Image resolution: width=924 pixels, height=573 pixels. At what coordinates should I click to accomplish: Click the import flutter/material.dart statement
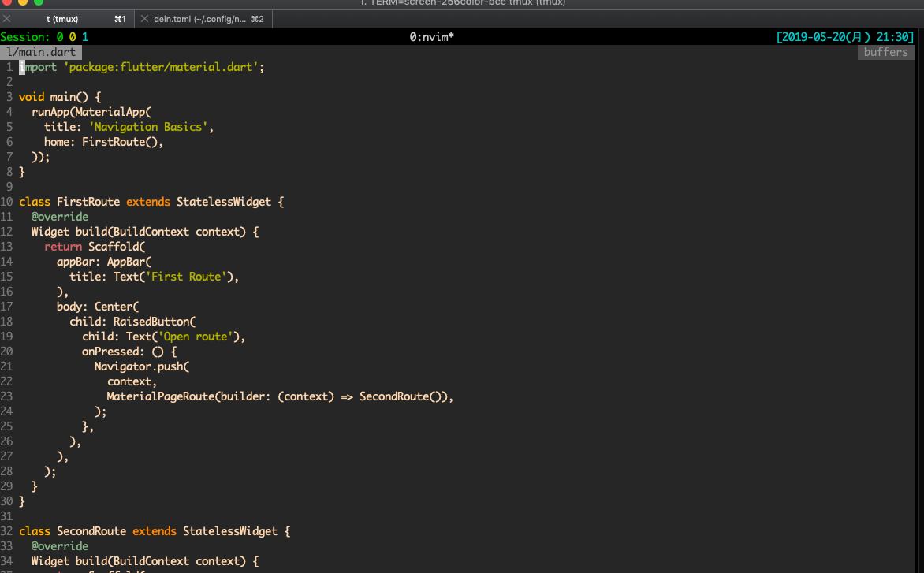pos(142,66)
